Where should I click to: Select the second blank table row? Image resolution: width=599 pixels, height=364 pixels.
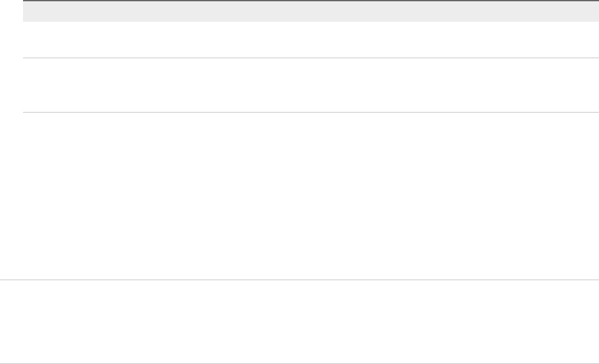pos(307,85)
